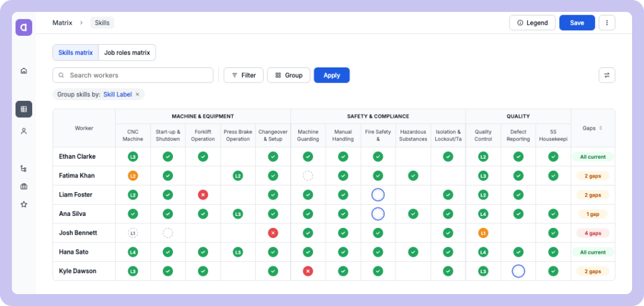Click Ana Silva's L3 Press Brake badge
The image size is (644, 306).
coord(238,214)
